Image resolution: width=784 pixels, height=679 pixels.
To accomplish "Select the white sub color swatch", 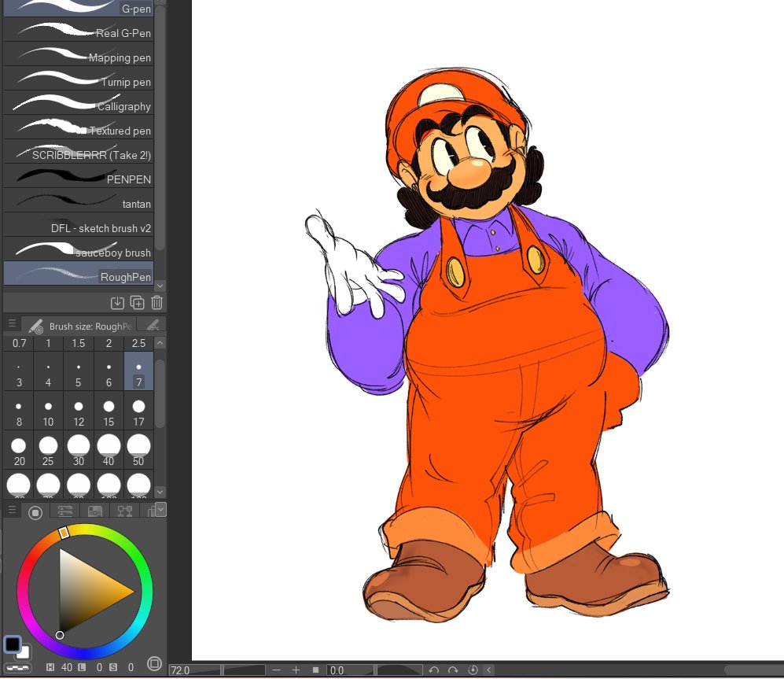I will tap(25, 652).
